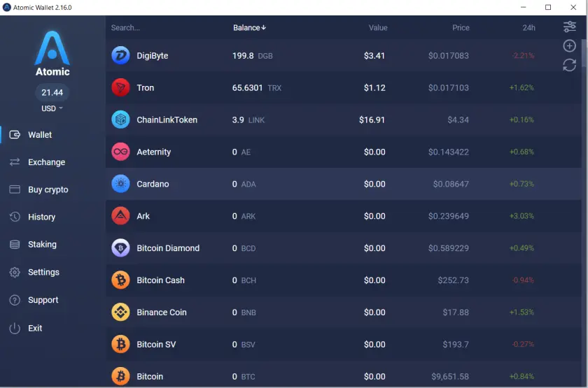Refresh balances with the refresh icon
This screenshot has height=388, width=588.
click(570, 65)
